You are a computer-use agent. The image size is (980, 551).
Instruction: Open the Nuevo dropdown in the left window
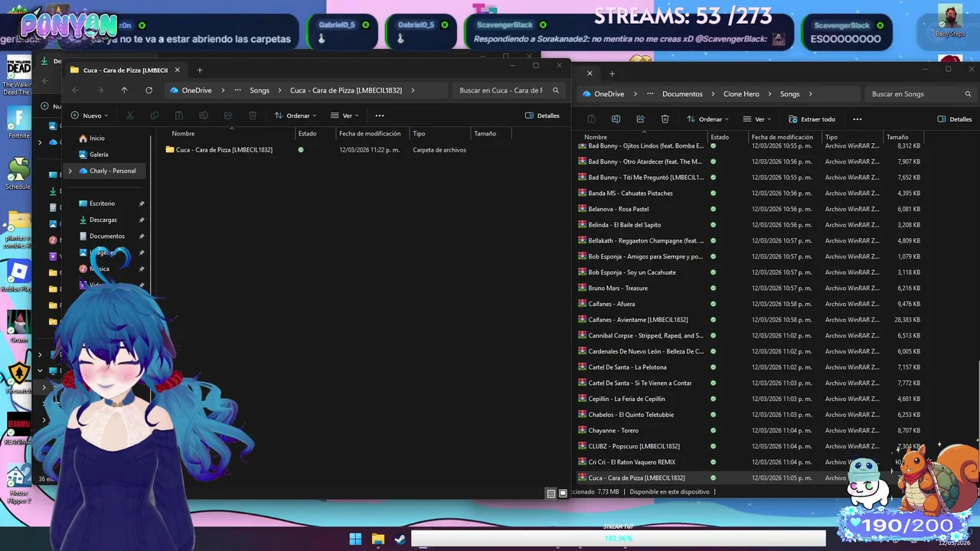click(x=90, y=116)
